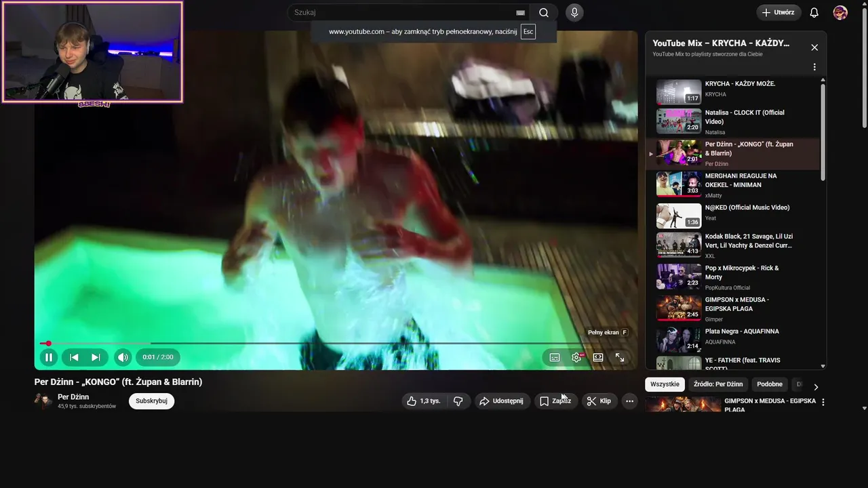Select the Podobne filter chip
The width and height of the screenshot is (868, 488).
tap(770, 384)
